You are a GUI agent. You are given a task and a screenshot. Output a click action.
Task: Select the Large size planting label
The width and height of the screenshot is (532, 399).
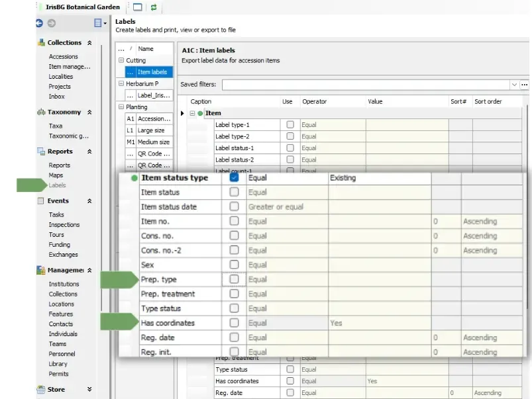point(149,130)
